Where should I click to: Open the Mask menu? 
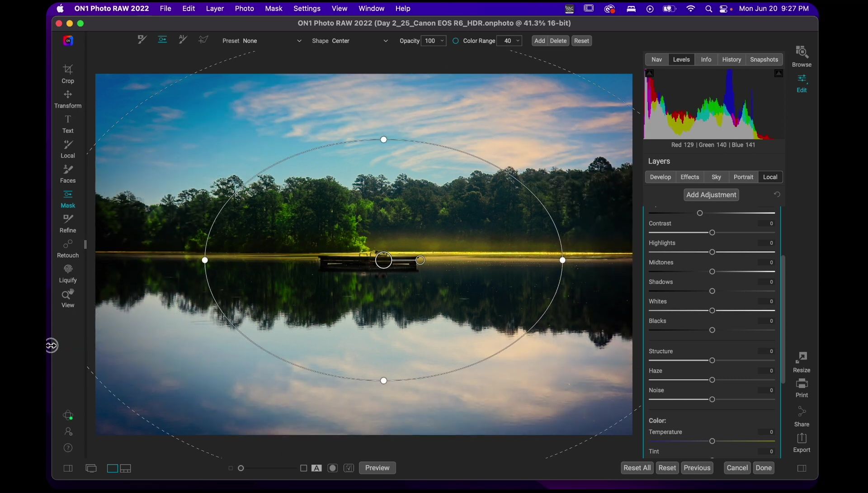click(274, 8)
